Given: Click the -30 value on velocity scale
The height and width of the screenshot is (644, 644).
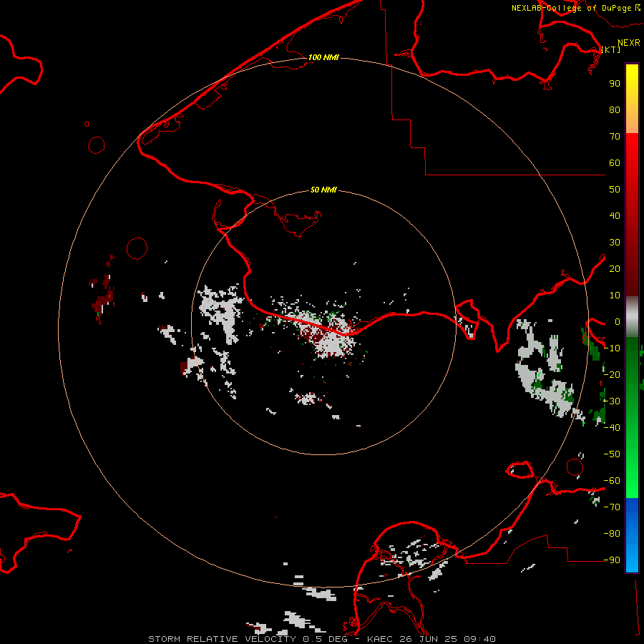Looking at the screenshot, I should click(x=612, y=401).
